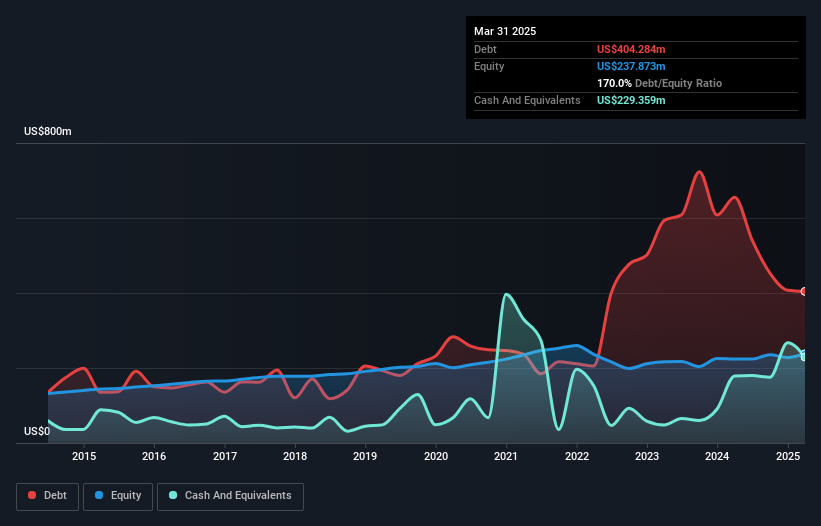
Task: Click the teal Cash And Equivalents legend dot
Action: pos(173,495)
